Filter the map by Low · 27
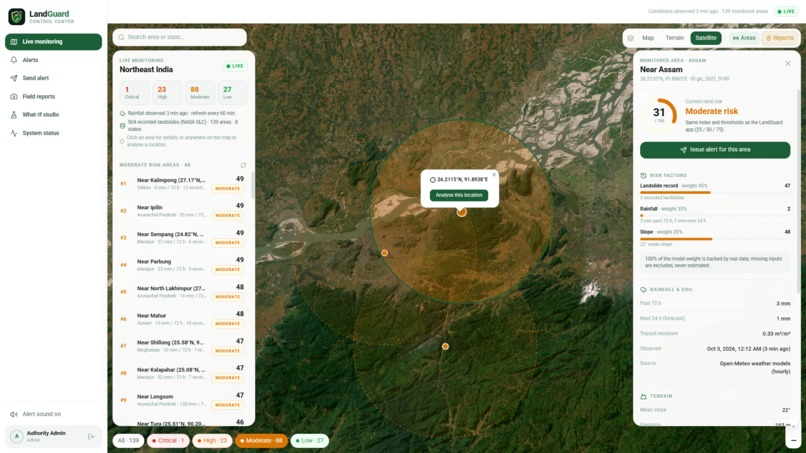This screenshot has height=453, width=806. (309, 441)
